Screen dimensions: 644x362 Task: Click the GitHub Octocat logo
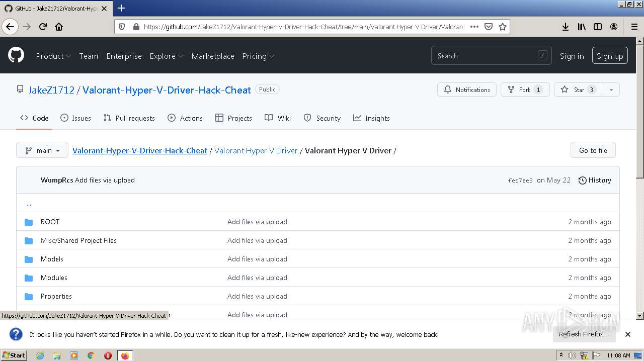[x=16, y=55]
